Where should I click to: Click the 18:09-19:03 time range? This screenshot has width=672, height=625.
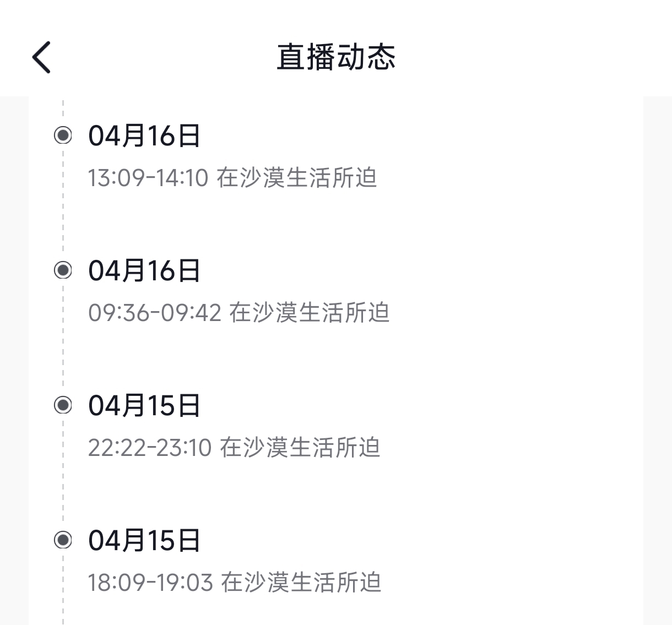pos(150,583)
